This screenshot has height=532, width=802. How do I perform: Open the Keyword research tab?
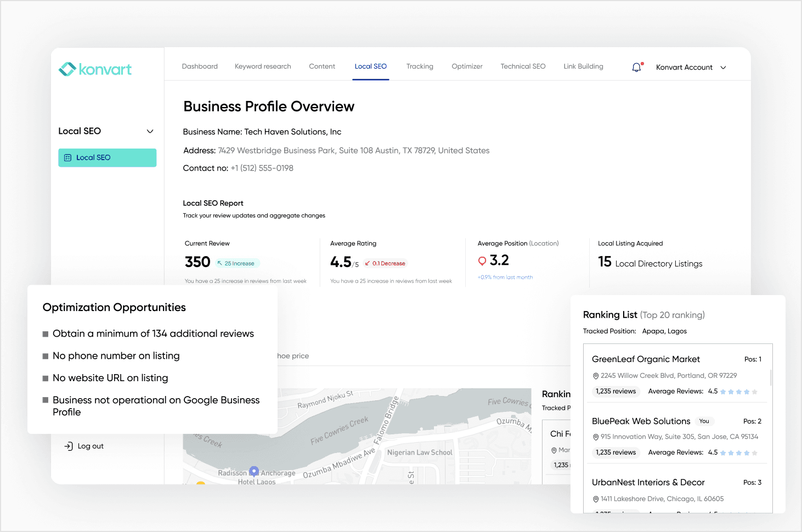(263, 66)
